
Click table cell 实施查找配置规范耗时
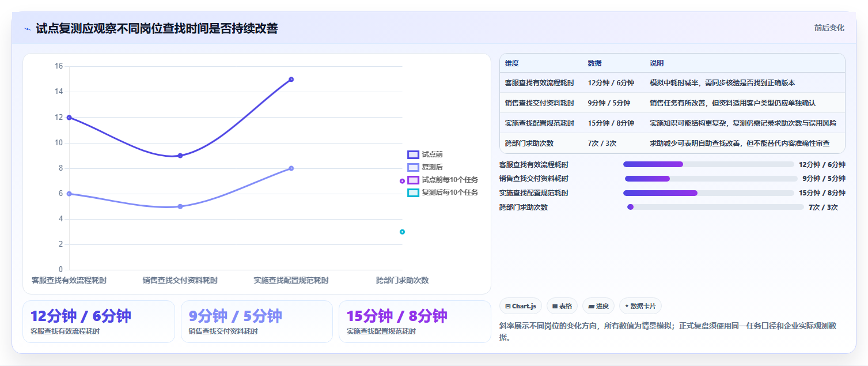(540, 123)
